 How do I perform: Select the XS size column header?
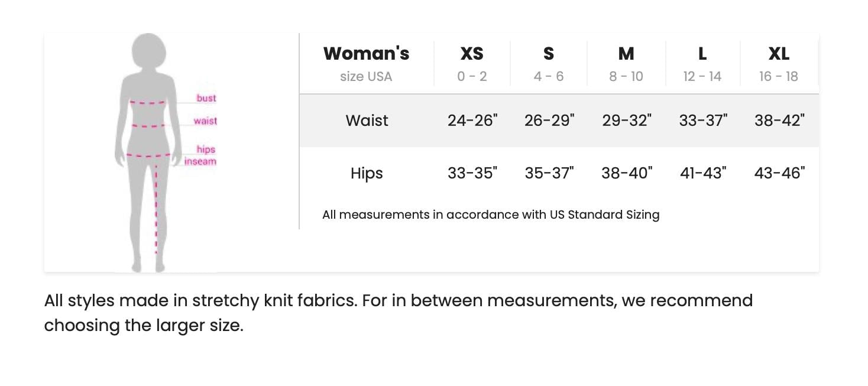coord(472,63)
